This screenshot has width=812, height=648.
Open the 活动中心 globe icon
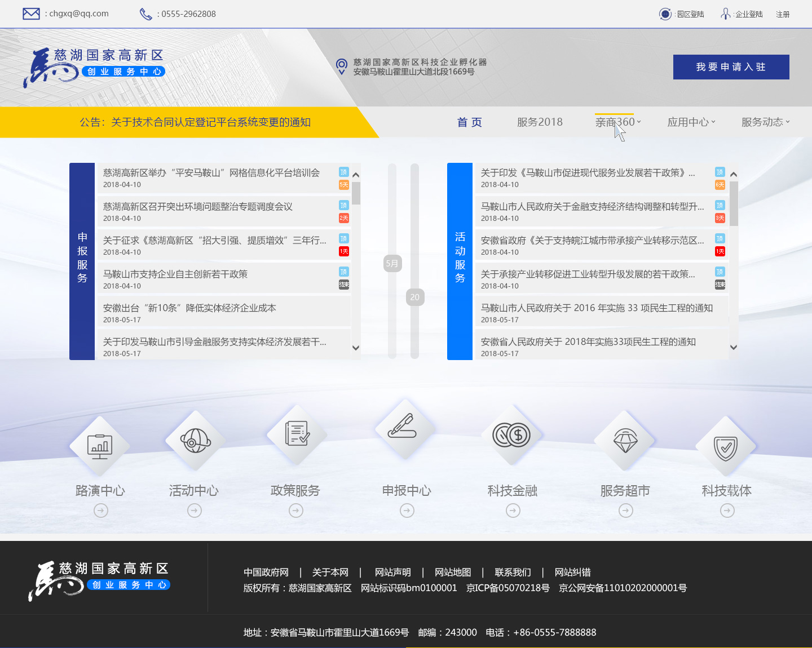coord(195,441)
